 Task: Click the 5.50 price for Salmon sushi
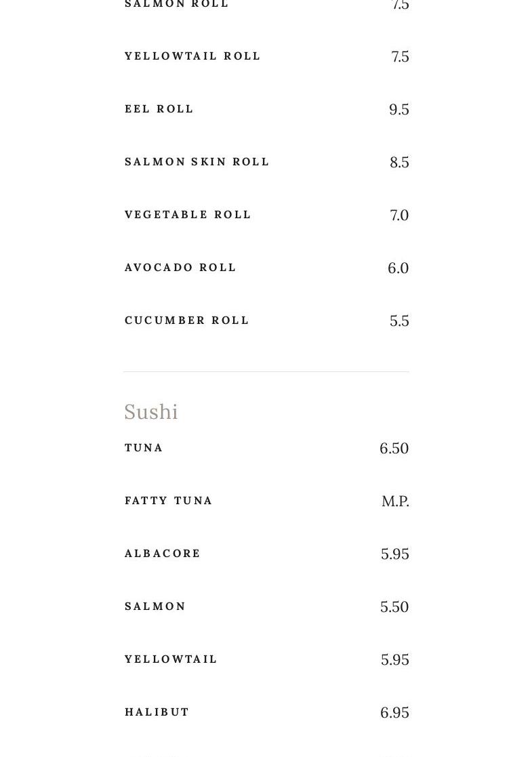tap(394, 607)
